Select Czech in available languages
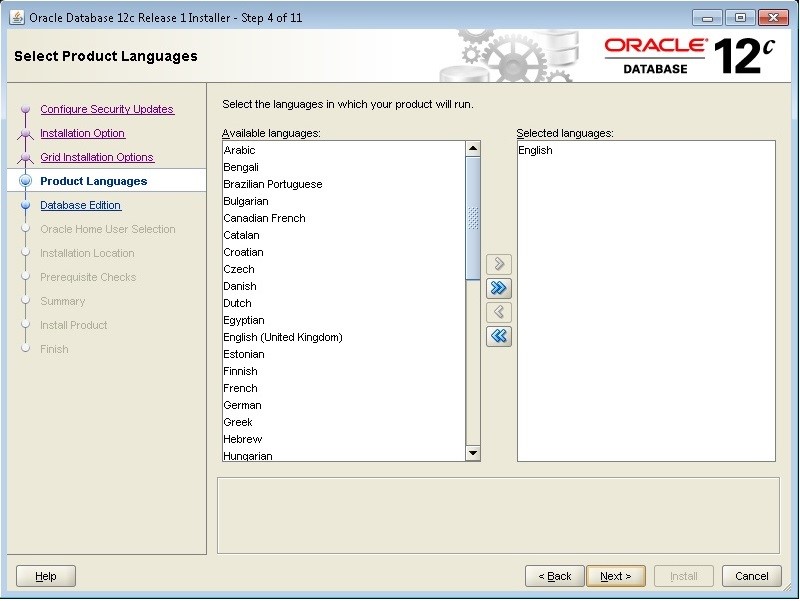The image size is (800, 601). pyautogui.click(x=344, y=269)
